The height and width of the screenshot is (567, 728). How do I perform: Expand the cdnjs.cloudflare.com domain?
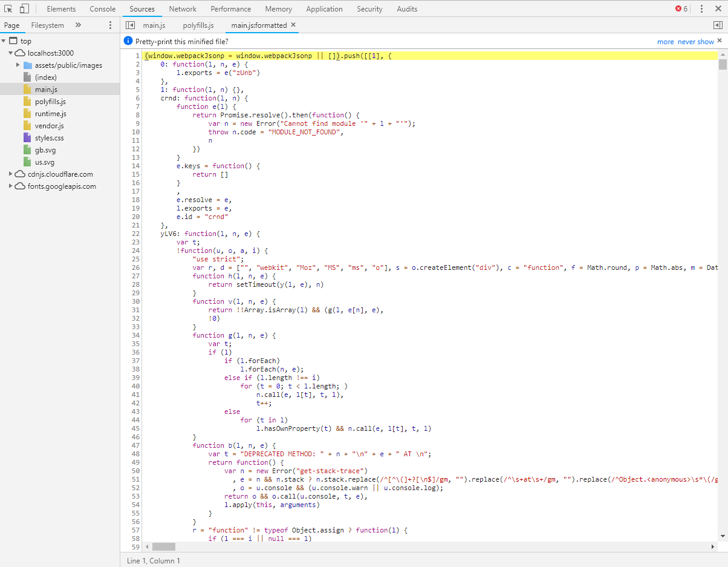pos(11,174)
